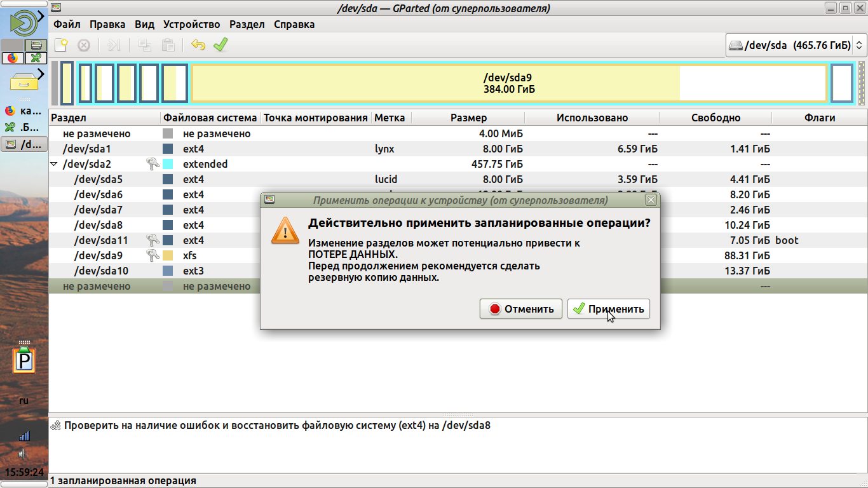Open the Файл menu
The image size is (868, 488).
67,25
